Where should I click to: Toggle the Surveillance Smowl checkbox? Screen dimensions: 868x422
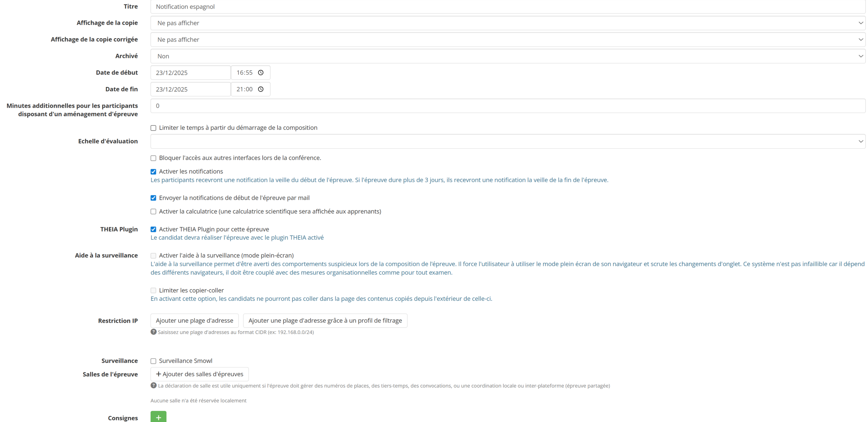tap(154, 361)
